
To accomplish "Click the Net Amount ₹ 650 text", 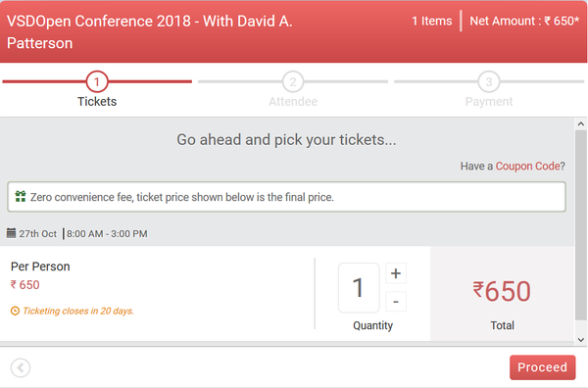I will [524, 21].
